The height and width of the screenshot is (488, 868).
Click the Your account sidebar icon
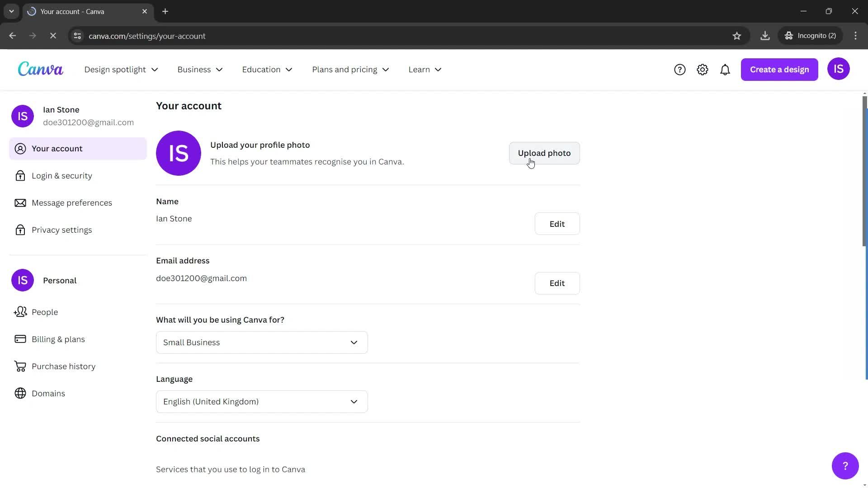click(x=20, y=148)
